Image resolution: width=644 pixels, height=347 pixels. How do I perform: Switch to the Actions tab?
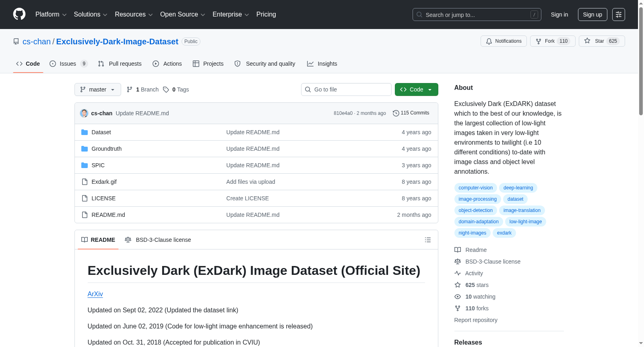[x=167, y=64]
